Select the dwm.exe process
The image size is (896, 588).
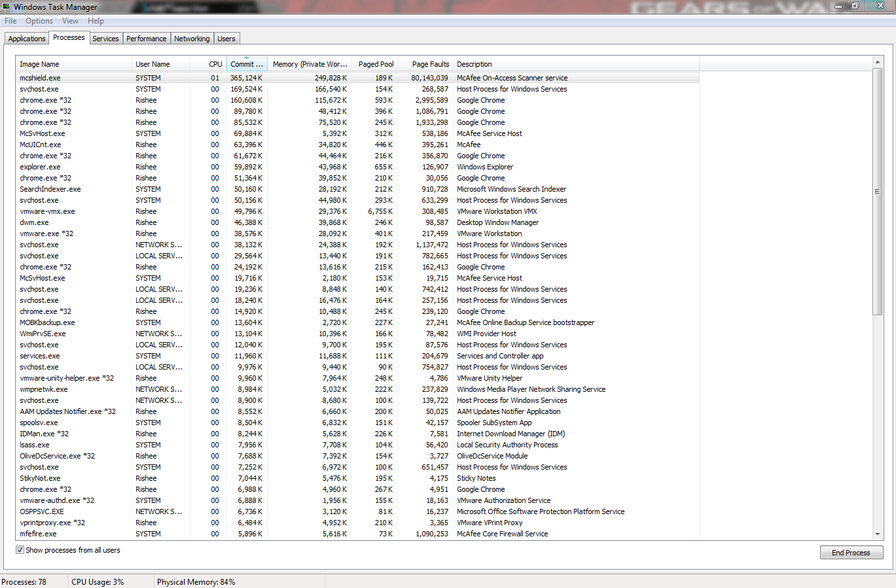tap(357, 222)
